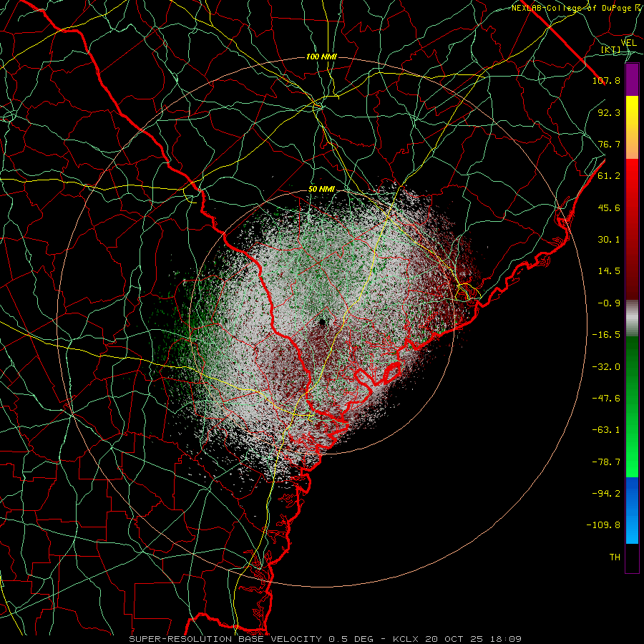
Task: Click the 92.3 legend value
Action: coord(609,112)
